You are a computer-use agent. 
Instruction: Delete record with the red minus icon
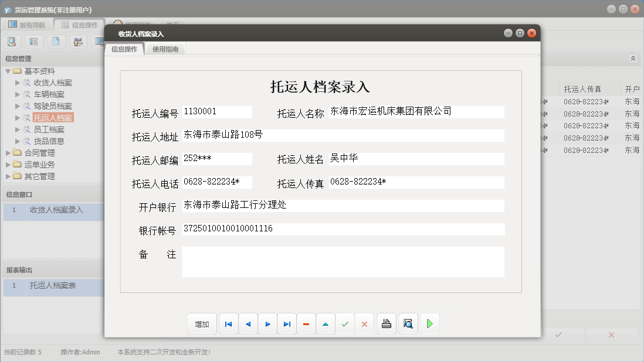pos(306,324)
